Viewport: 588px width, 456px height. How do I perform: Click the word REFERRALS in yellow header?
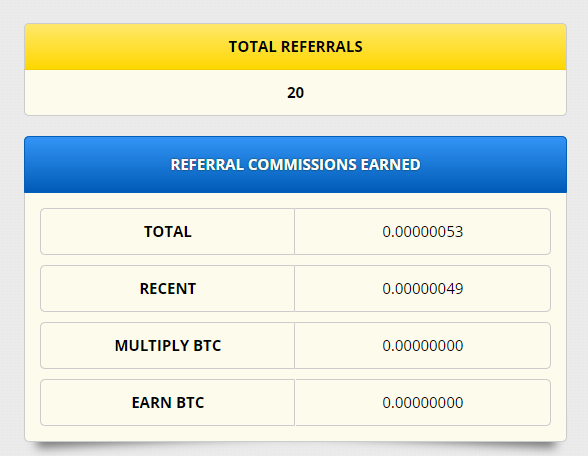click(x=322, y=47)
